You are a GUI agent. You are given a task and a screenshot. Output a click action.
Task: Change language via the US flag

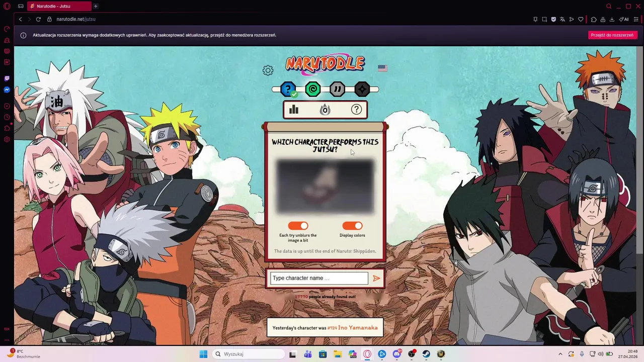pos(382,68)
